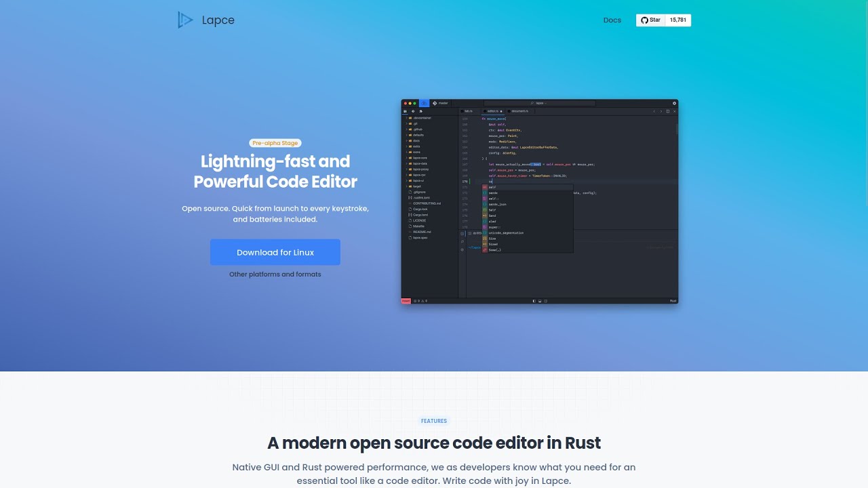Toggle the right panel visibility in status bar
This screenshot has width=868, height=488.
pyautogui.click(x=546, y=301)
